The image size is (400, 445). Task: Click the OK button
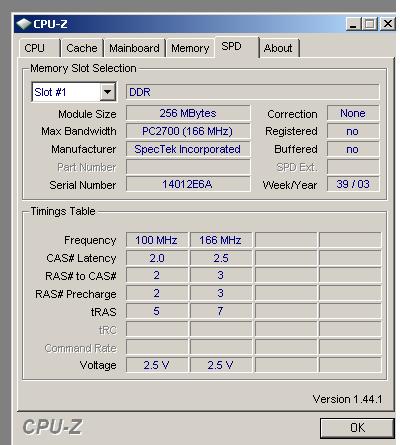(x=357, y=428)
